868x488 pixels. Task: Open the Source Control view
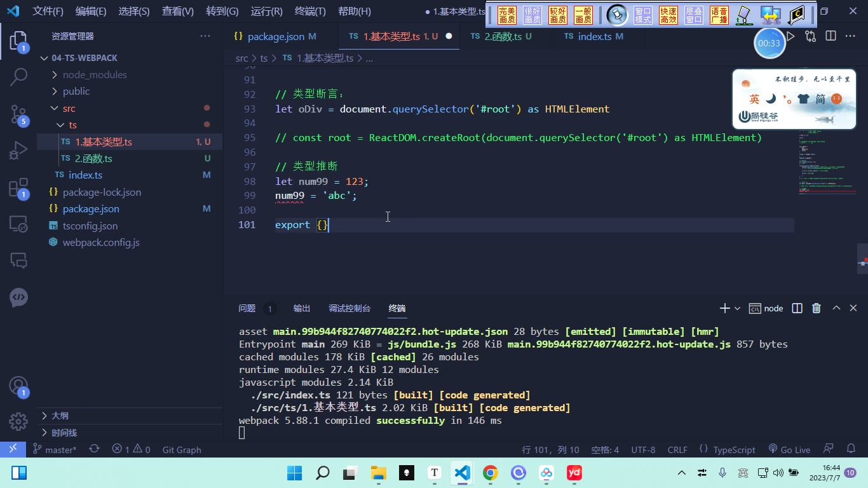click(18, 114)
